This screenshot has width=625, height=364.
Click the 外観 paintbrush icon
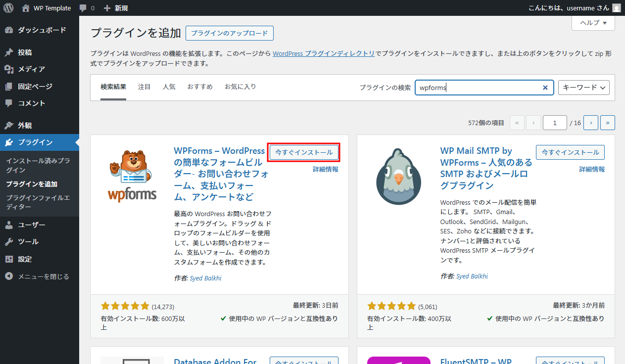click(x=9, y=126)
